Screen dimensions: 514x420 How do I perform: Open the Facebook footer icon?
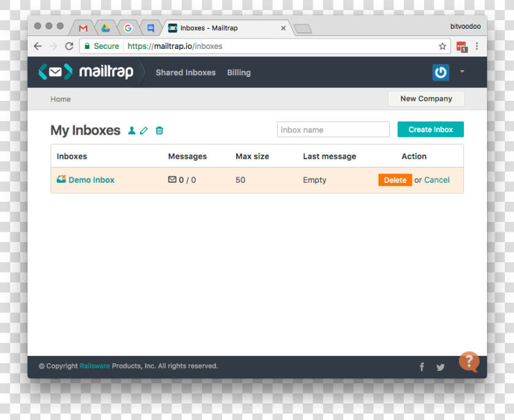422,367
